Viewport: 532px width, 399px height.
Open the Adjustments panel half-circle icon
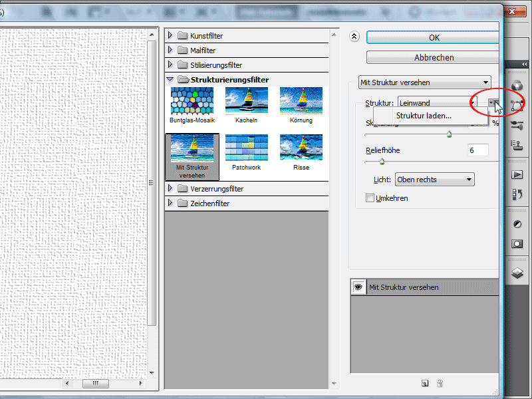tap(517, 224)
